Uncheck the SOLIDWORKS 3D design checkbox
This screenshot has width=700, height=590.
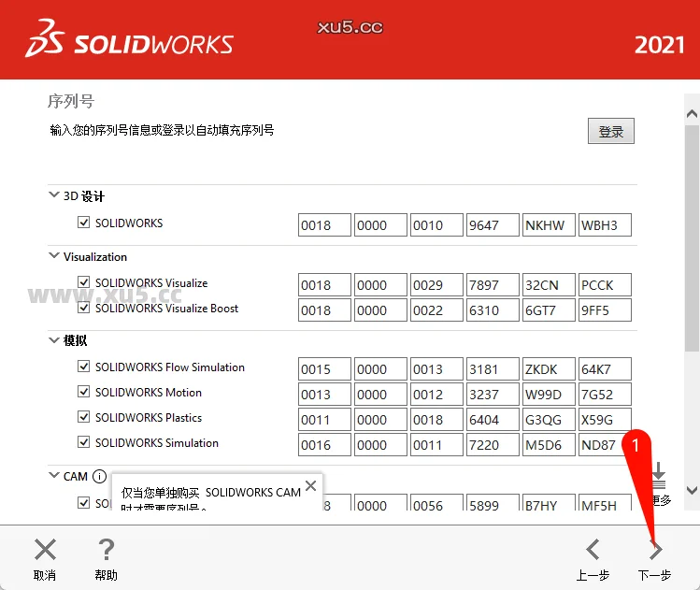(x=84, y=223)
